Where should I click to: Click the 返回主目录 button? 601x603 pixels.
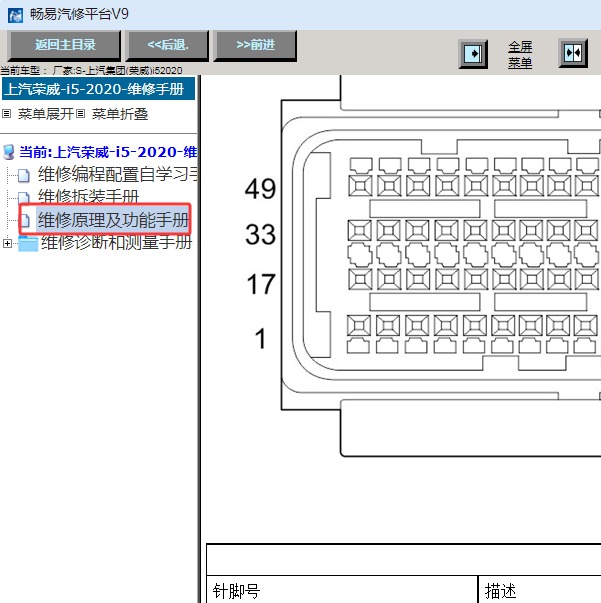tap(64, 45)
